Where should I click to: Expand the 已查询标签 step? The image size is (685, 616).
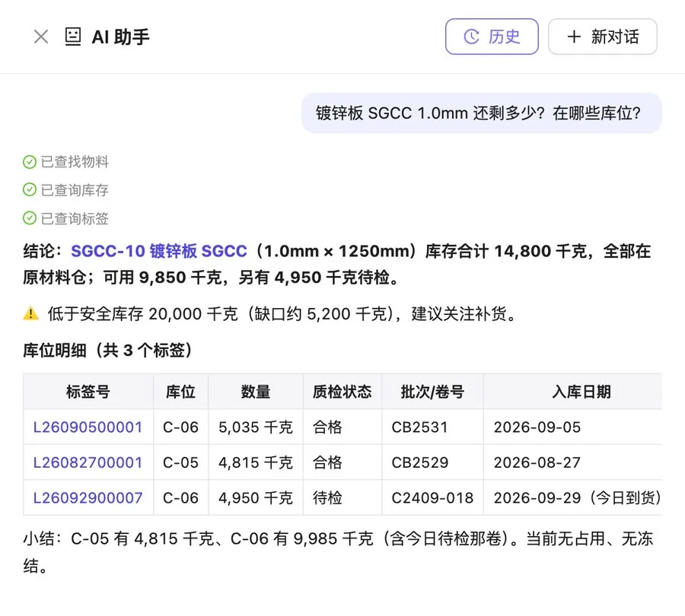(65, 218)
